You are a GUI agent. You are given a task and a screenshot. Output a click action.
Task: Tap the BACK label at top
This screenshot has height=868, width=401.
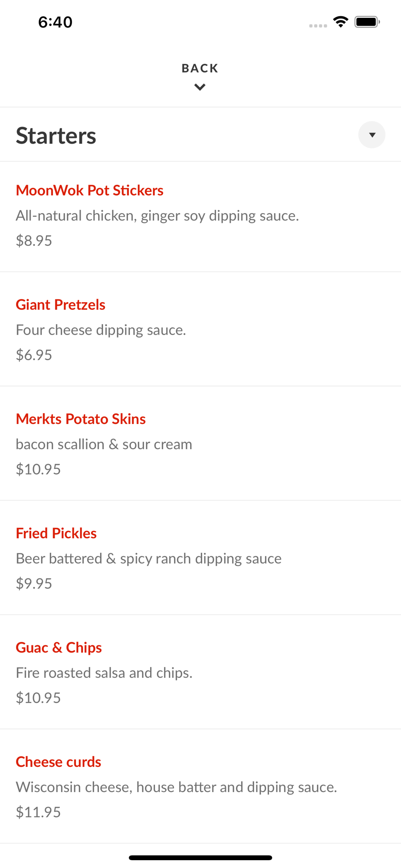(x=200, y=68)
